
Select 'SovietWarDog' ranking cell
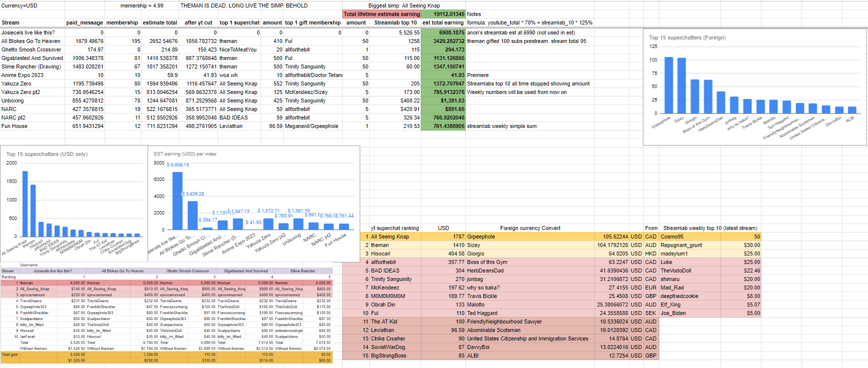click(388, 347)
